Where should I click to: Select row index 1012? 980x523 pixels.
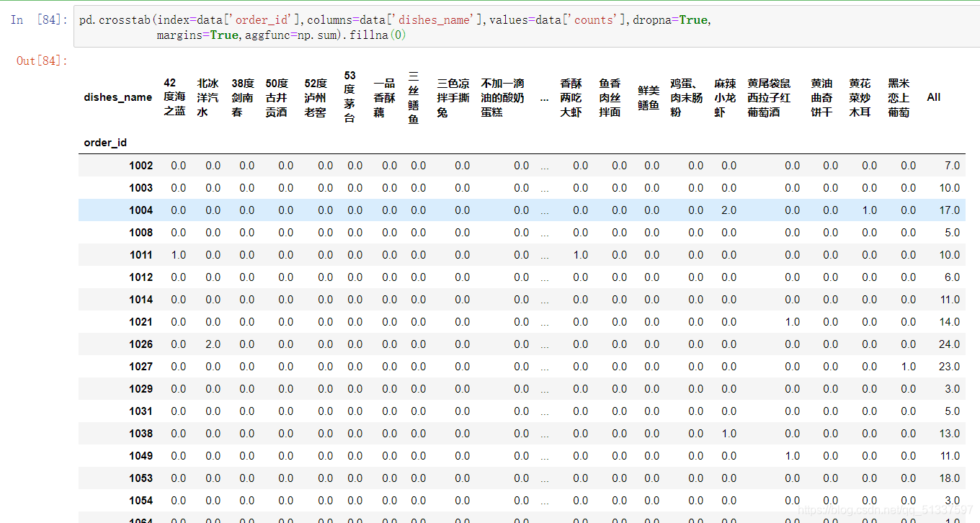click(141, 277)
